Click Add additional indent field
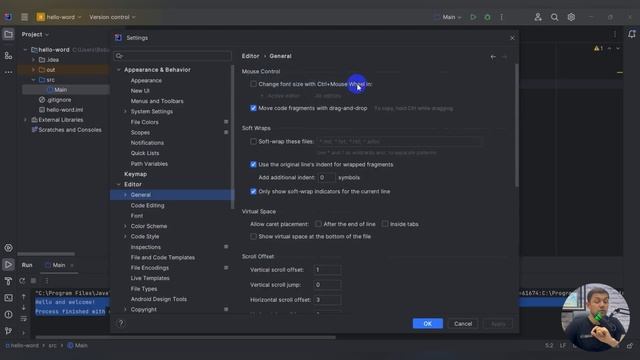The image size is (640, 360). 327,178
